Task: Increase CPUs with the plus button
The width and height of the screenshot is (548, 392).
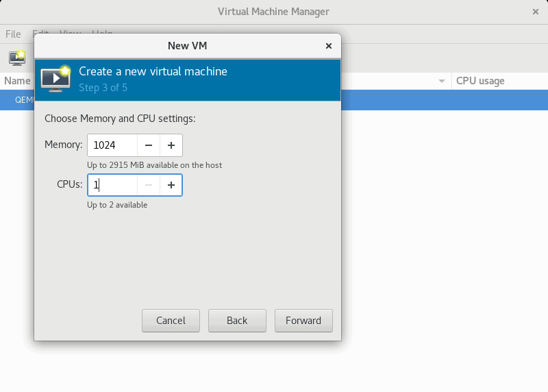Action: [171, 185]
